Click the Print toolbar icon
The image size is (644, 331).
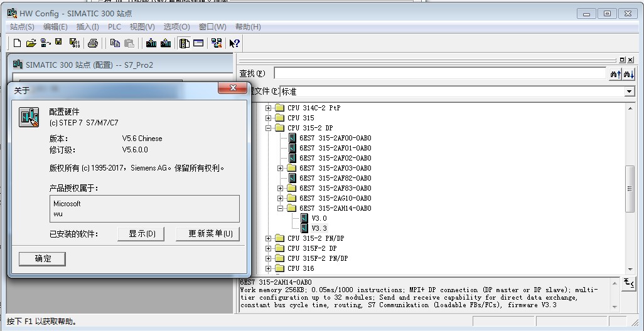pos(93,43)
